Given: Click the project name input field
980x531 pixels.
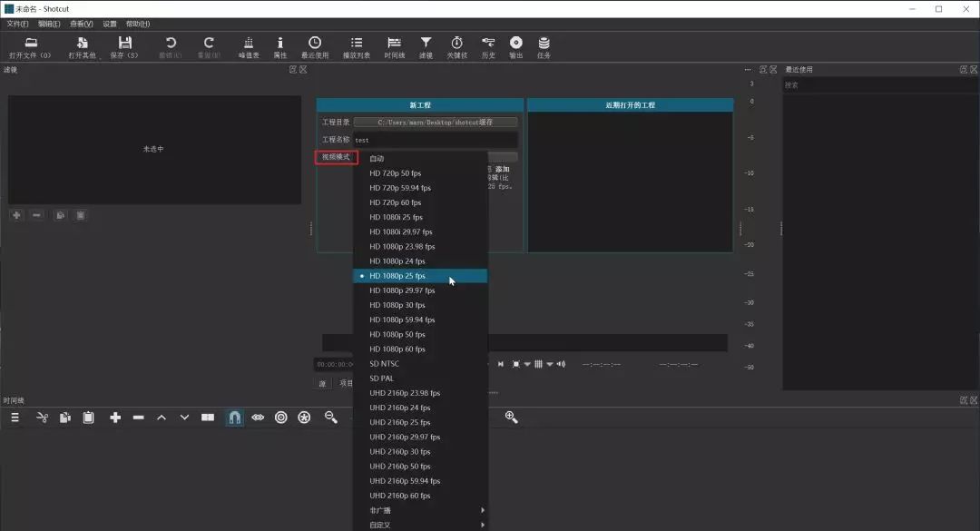Looking at the screenshot, I should (435, 140).
